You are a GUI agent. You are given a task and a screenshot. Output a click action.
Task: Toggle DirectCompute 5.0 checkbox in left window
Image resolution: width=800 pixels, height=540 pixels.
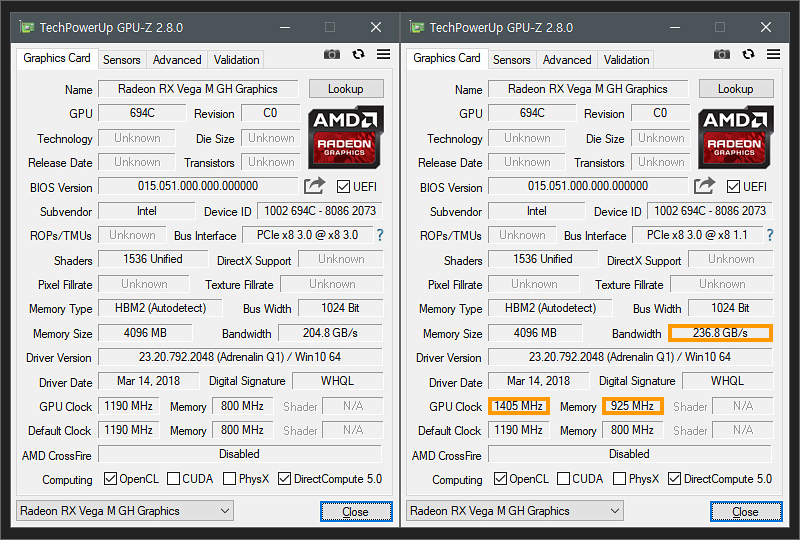(x=285, y=479)
